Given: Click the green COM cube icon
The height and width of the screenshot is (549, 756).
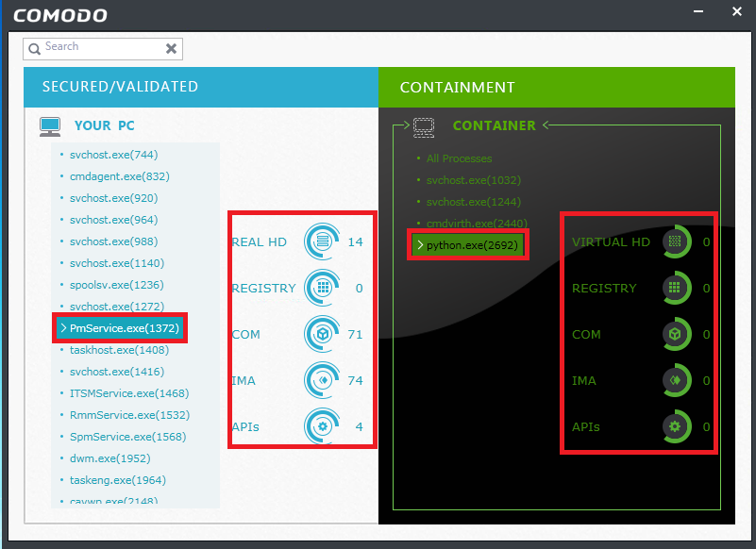Looking at the screenshot, I should pyautogui.click(x=677, y=334).
